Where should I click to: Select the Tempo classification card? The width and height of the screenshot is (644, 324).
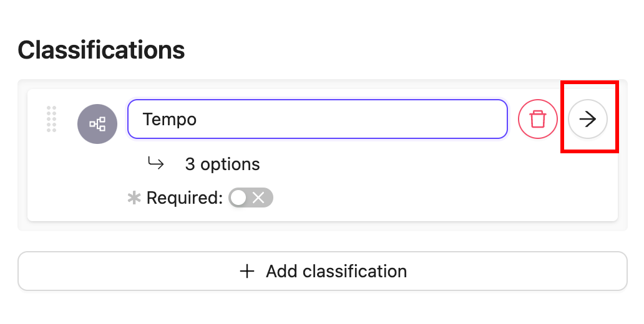[323, 155]
